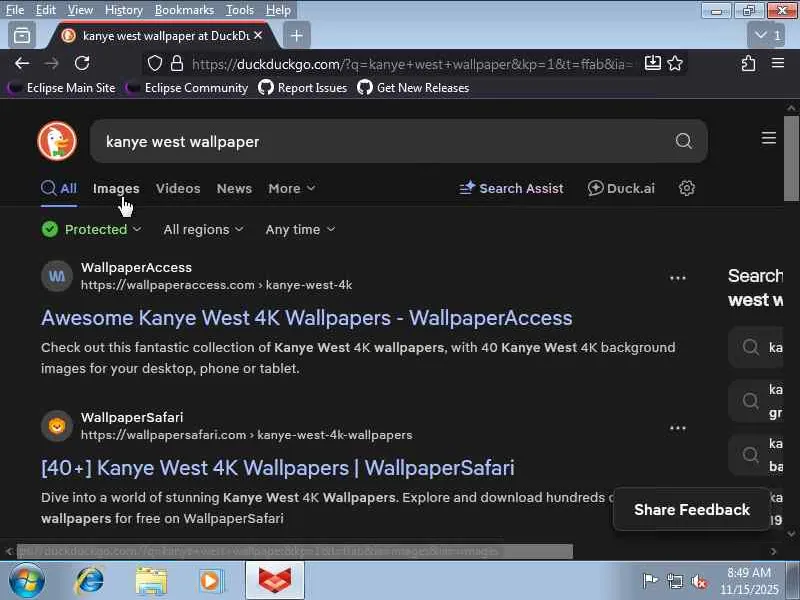Click the wallpapersafari.com URL text
The width and height of the screenshot is (800, 600).
tap(246, 435)
